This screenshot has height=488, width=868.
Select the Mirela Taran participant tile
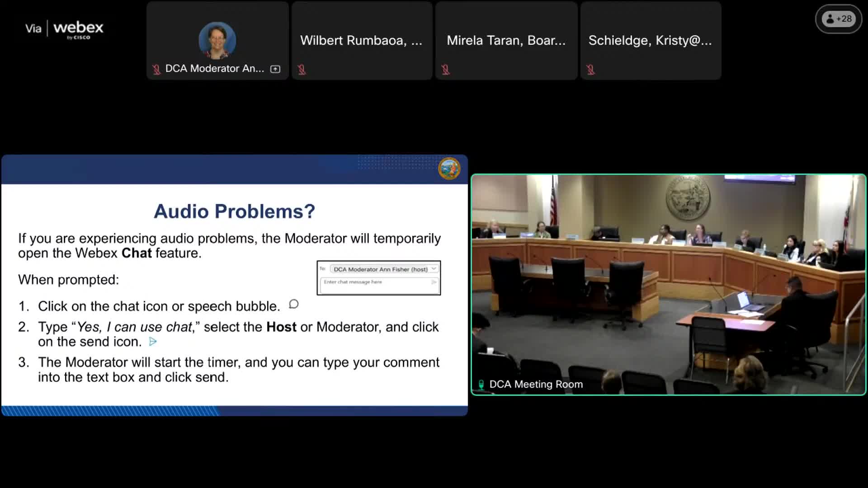click(506, 41)
